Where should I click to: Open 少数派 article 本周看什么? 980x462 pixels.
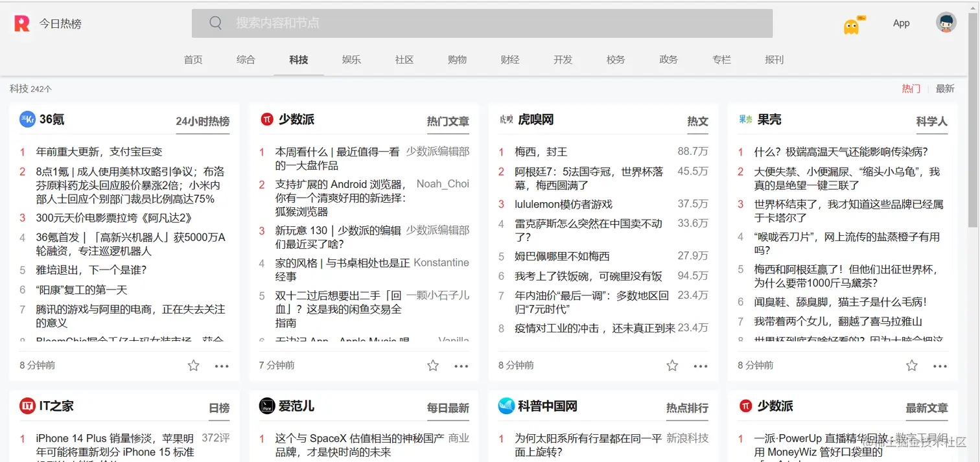click(337, 158)
